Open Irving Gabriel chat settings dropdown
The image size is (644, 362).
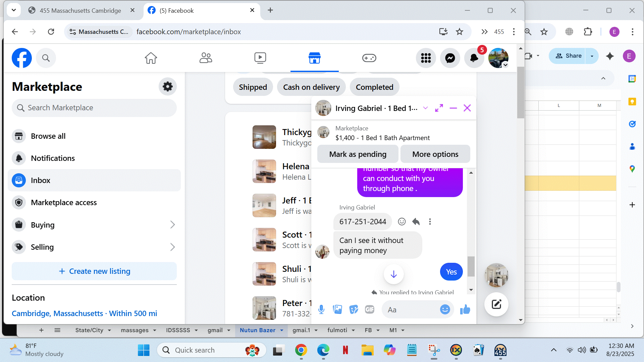(425, 108)
